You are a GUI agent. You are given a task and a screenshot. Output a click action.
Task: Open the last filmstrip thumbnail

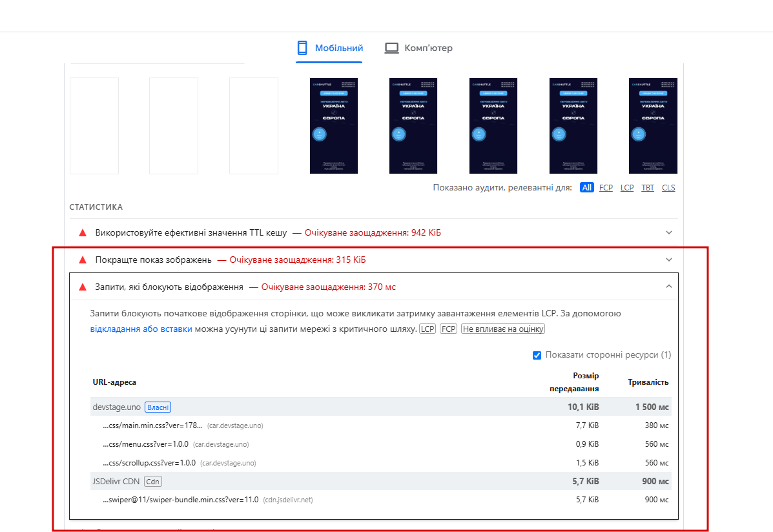point(653,126)
